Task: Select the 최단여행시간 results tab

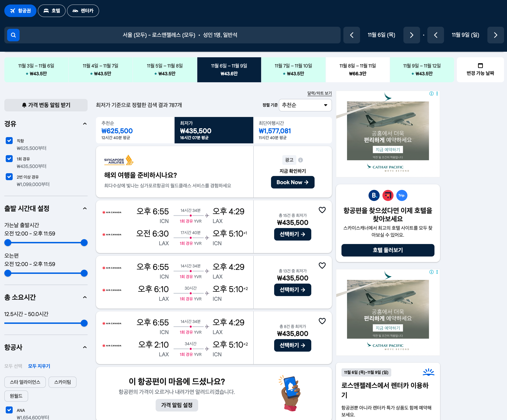Action: [x=292, y=130]
